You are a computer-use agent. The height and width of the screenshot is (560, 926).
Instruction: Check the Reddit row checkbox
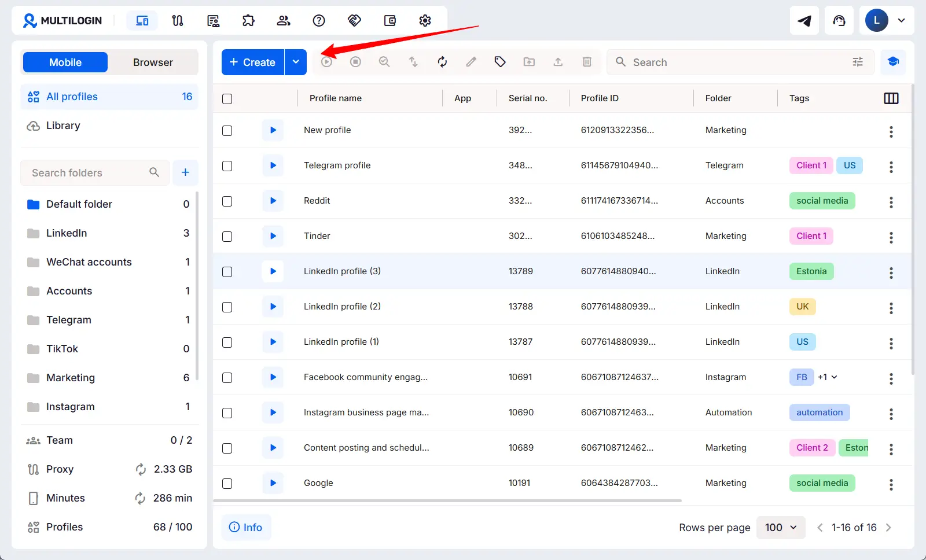(x=227, y=201)
